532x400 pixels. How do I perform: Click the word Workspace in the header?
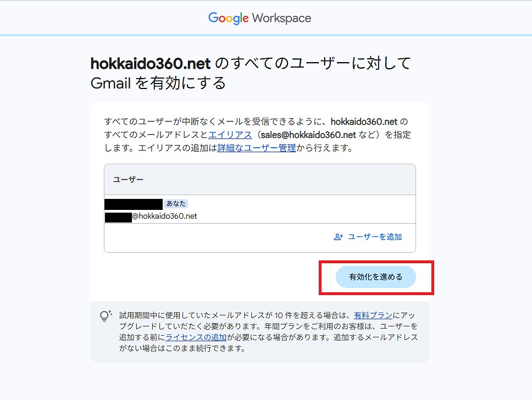pyautogui.click(x=281, y=18)
